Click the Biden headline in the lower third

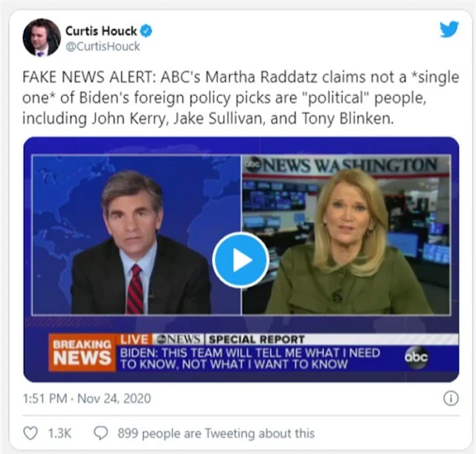(250, 358)
